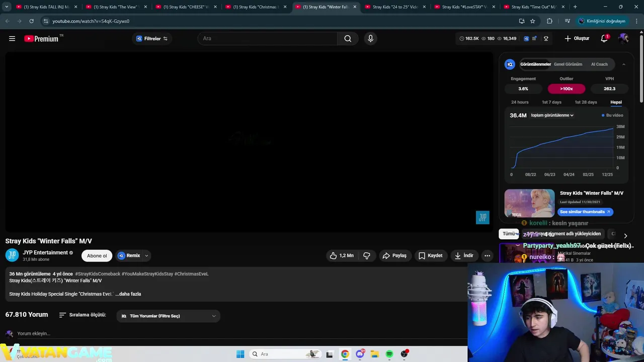Open the notifications bell
The height and width of the screenshot is (362, 644).
click(x=604, y=39)
